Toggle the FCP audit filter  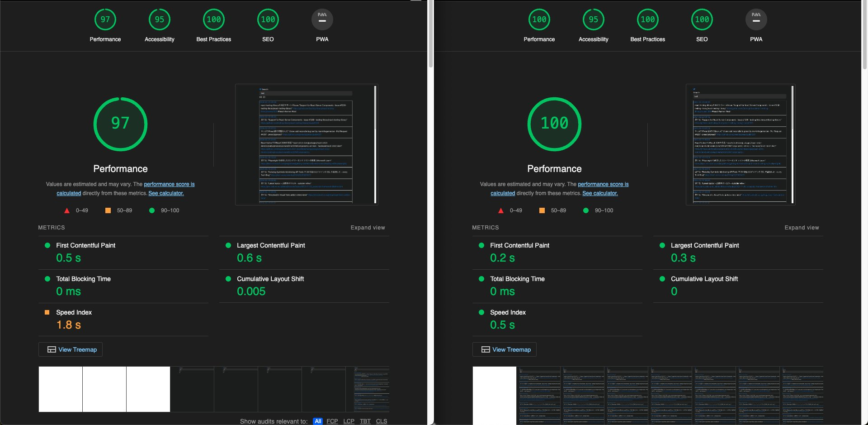pos(332,421)
